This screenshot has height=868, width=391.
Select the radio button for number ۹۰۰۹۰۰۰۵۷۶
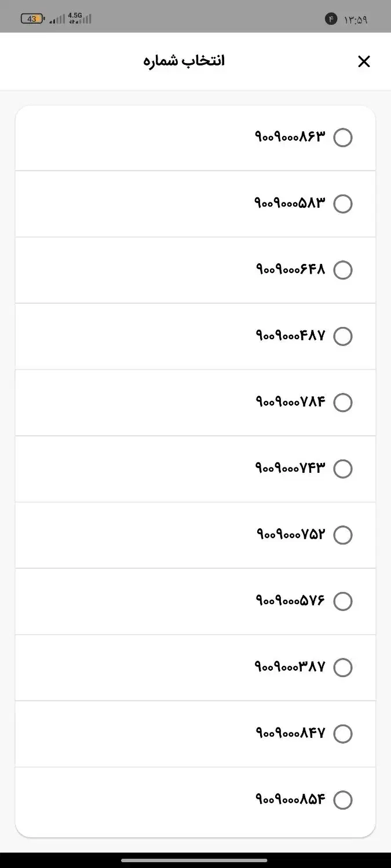pyautogui.click(x=343, y=601)
